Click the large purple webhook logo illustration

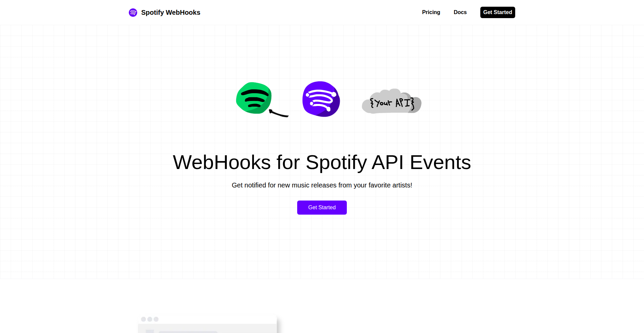(321, 99)
